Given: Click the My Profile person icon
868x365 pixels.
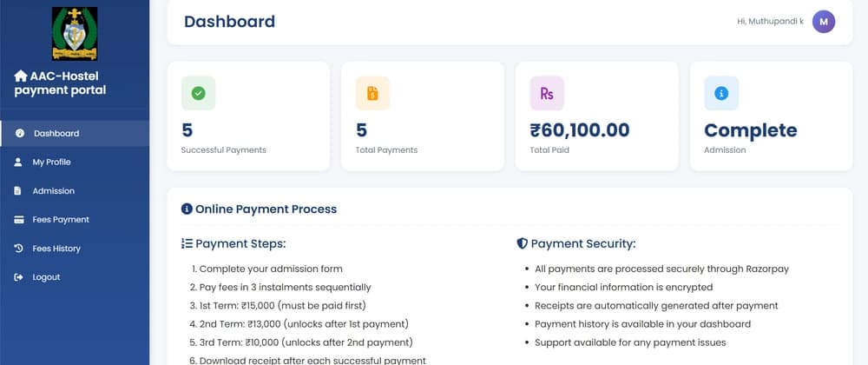Looking at the screenshot, I should click(19, 162).
